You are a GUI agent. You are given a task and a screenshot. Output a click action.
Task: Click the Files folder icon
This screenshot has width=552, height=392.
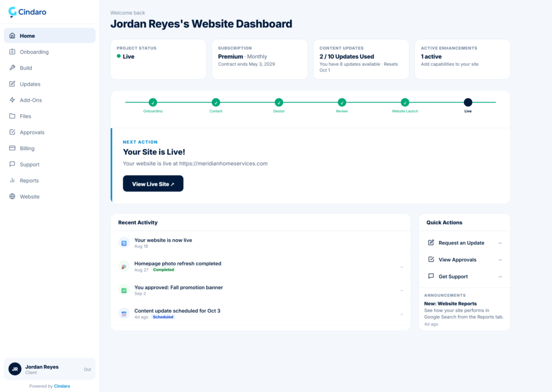(x=12, y=116)
